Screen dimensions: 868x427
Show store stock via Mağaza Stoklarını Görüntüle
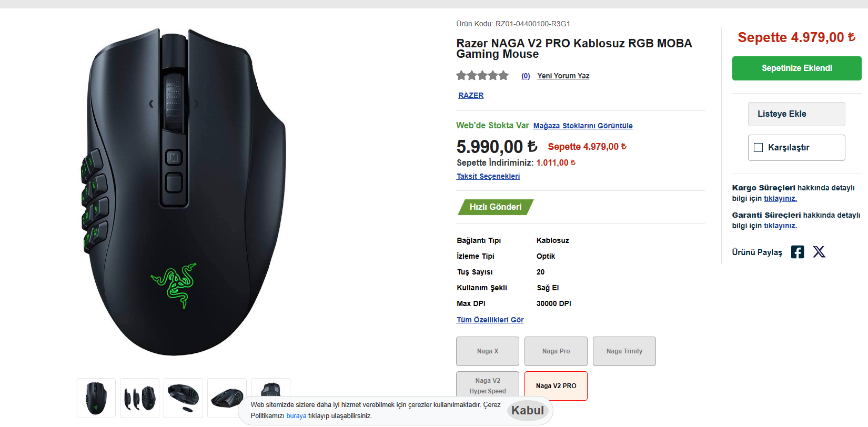[583, 126]
